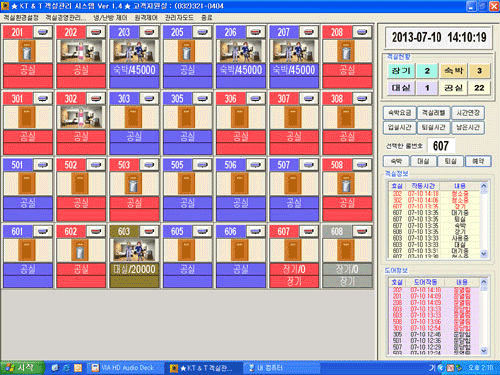The width and height of the screenshot is (500, 375).
Task: Click the selected room number field showing 607
Action: [441, 146]
